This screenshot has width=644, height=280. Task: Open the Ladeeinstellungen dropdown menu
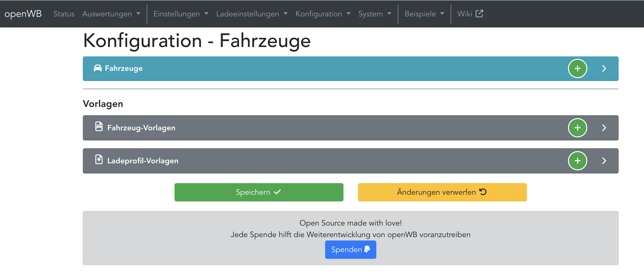coord(252,14)
